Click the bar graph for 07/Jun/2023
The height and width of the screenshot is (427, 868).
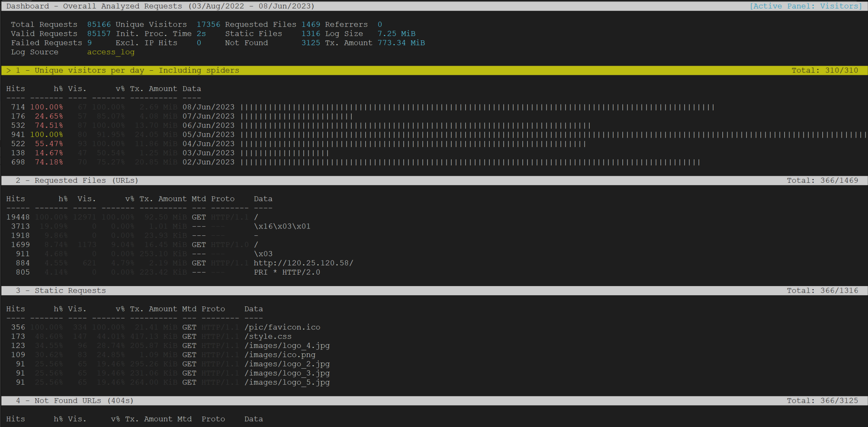pyautogui.click(x=296, y=116)
